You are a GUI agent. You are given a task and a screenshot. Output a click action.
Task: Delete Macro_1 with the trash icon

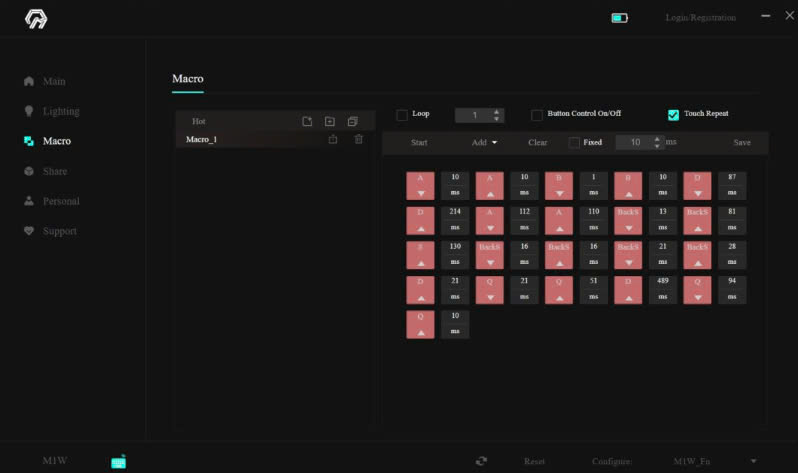pos(359,139)
